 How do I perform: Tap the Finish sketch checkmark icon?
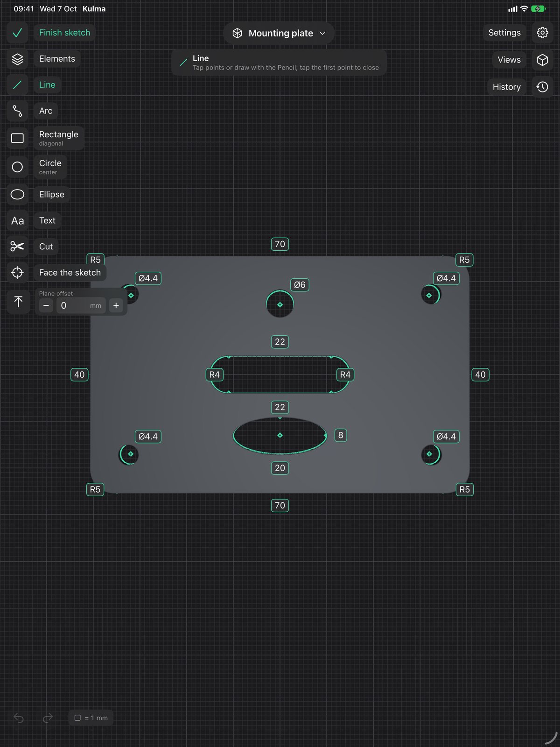[x=17, y=33]
